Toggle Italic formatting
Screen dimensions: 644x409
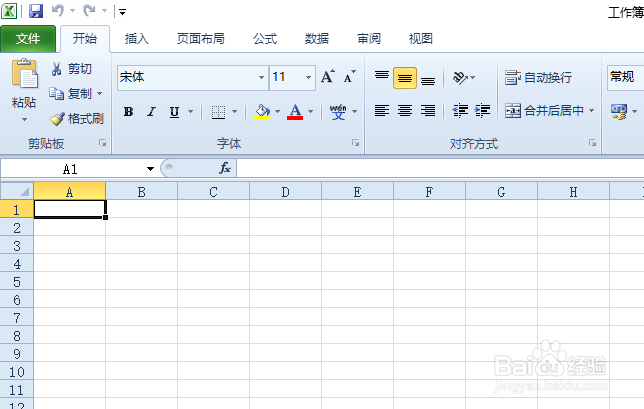[x=152, y=112]
